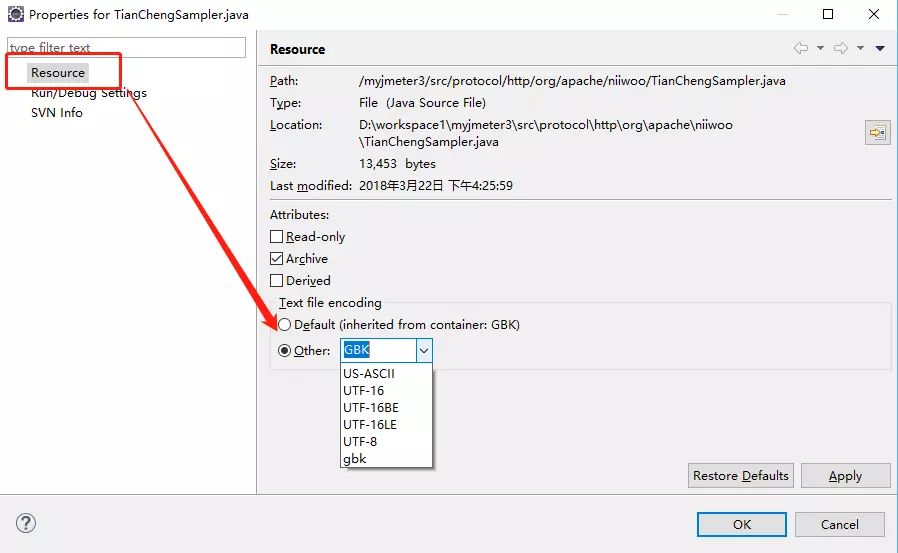Confirm with the OK button
Screen dimensions: 898x553
742,524
